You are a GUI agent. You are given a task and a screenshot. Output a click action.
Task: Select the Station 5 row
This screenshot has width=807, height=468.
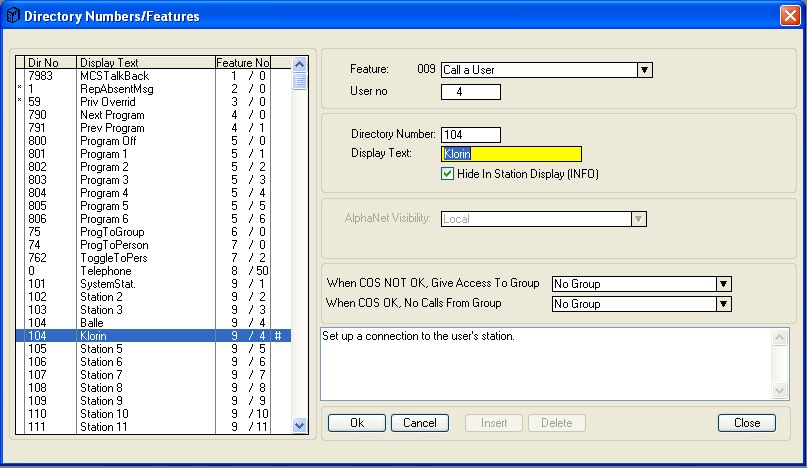coord(153,349)
